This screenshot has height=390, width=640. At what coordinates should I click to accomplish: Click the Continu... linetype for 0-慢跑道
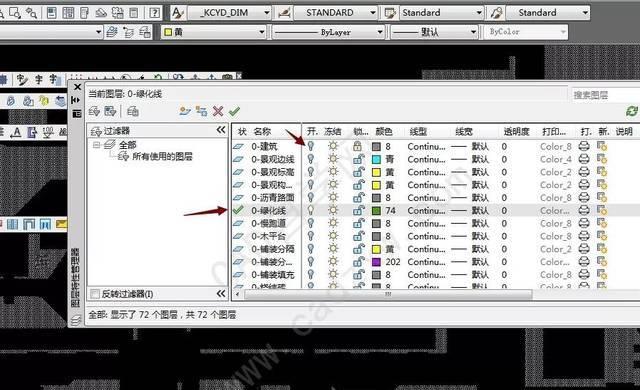tap(427, 224)
